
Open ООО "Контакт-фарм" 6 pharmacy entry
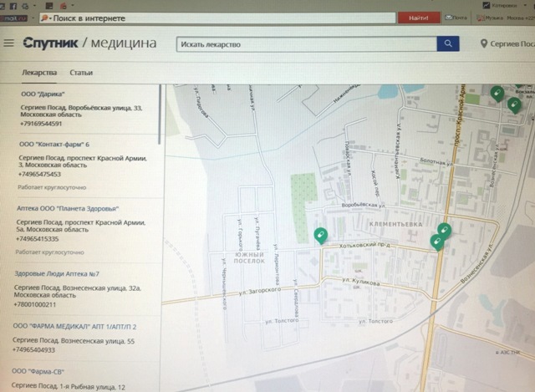click(x=53, y=145)
